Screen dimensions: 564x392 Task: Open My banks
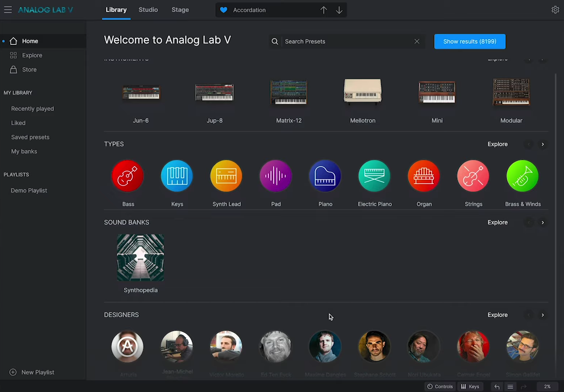click(x=24, y=151)
